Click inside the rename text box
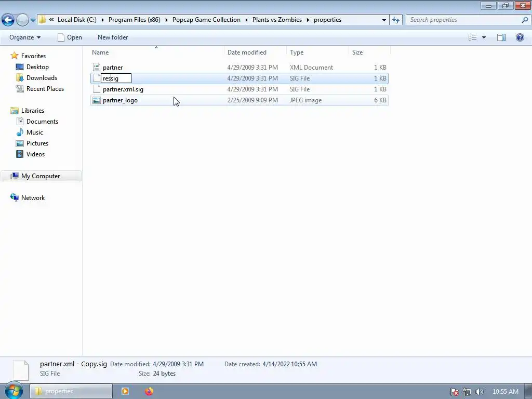 (116, 78)
